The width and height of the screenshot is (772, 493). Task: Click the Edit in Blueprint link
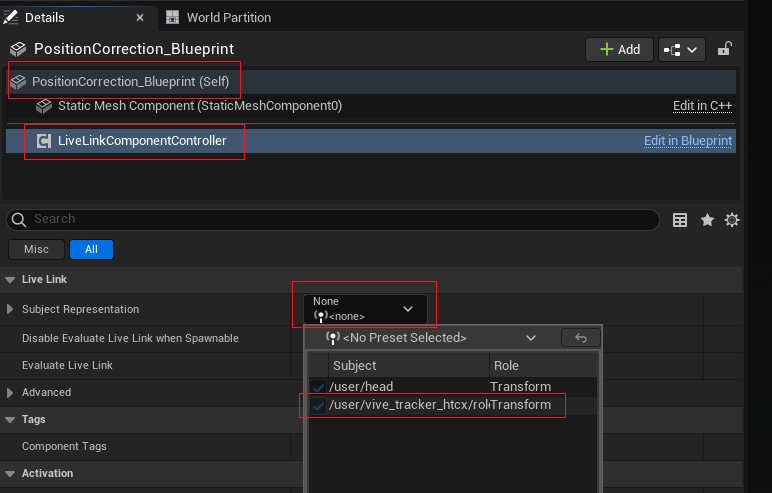point(688,141)
